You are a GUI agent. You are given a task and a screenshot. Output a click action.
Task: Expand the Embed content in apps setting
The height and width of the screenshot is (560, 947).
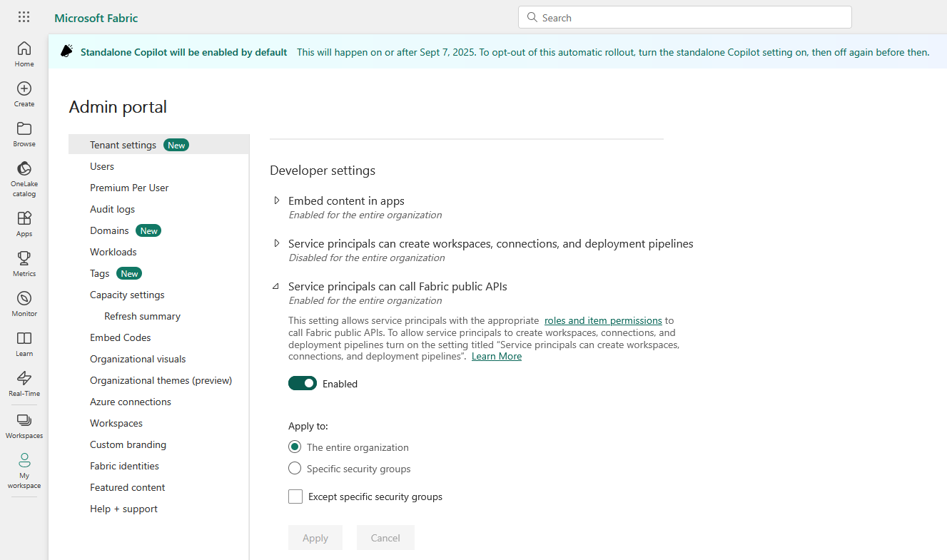pos(277,201)
